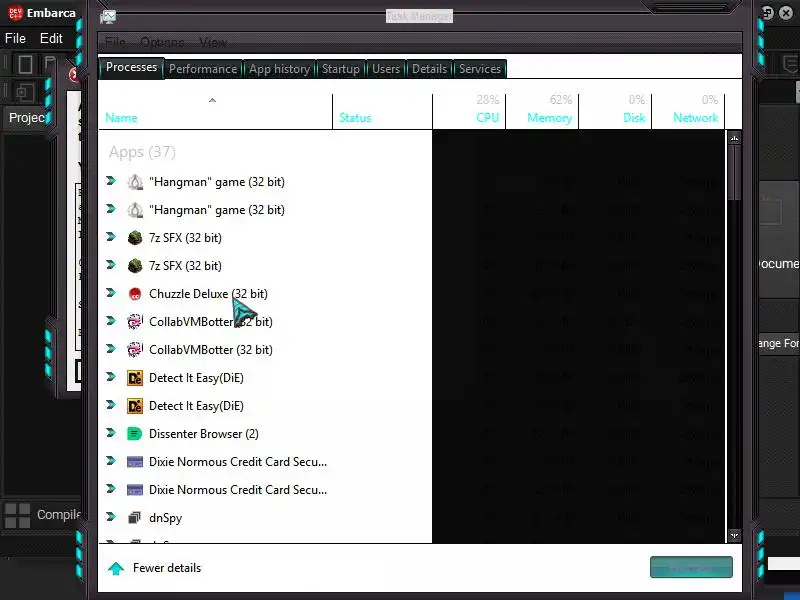The image size is (800, 600).
Task: Sort processes by Memory column
Action: pyautogui.click(x=542, y=111)
